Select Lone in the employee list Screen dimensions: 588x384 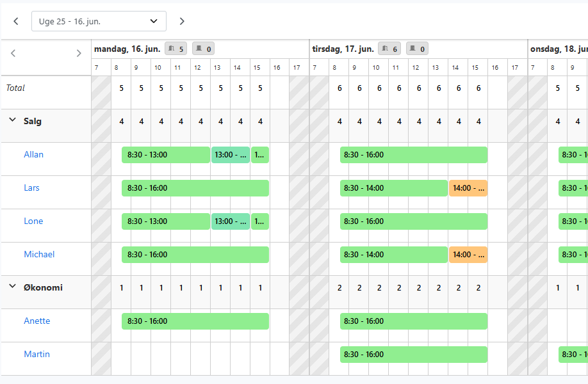(33, 221)
